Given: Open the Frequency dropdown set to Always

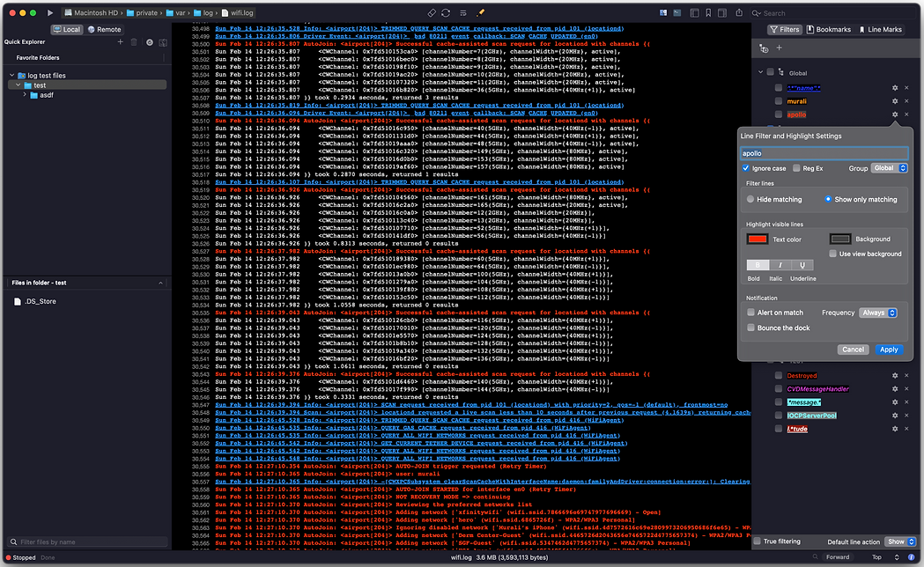Looking at the screenshot, I should [878, 313].
